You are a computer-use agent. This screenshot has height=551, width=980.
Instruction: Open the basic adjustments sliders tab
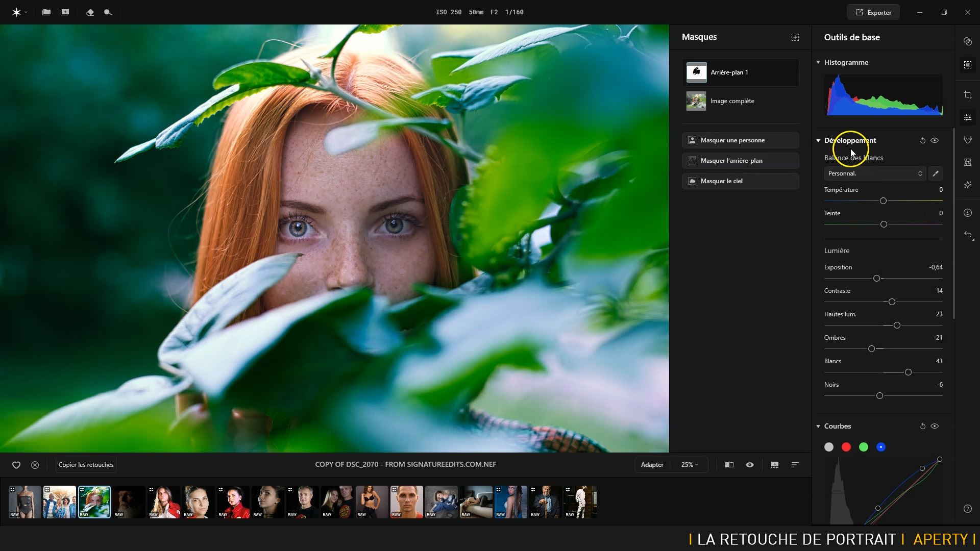[968, 117]
